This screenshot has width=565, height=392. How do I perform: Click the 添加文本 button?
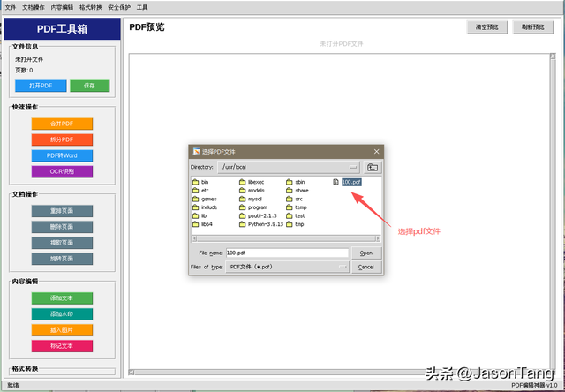(62, 298)
